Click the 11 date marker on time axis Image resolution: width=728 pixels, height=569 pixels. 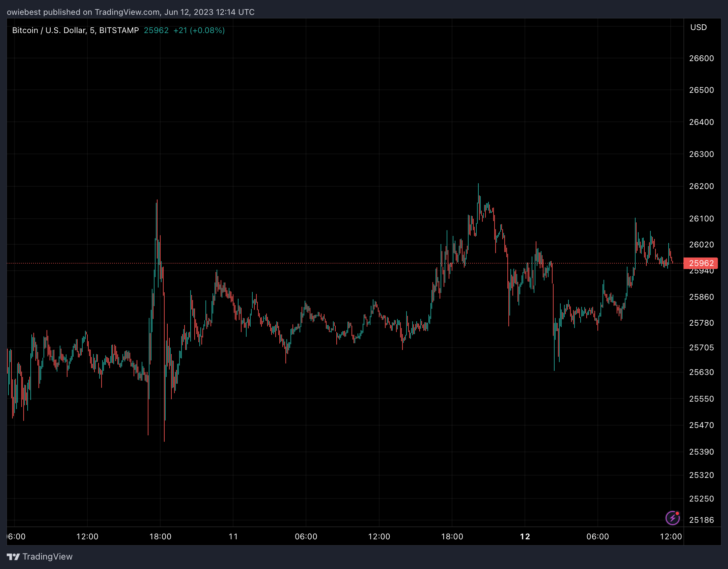233,537
